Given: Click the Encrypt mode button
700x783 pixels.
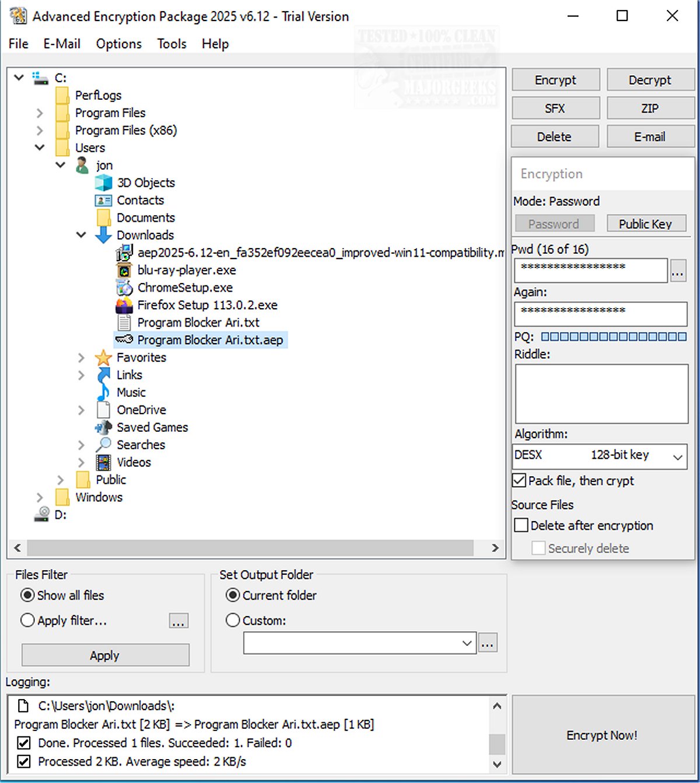Looking at the screenshot, I should pos(555,80).
